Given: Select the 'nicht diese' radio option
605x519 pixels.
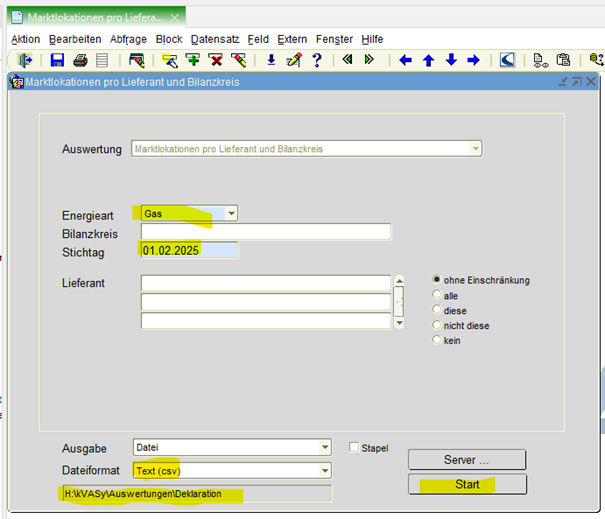Looking at the screenshot, I should (x=436, y=325).
